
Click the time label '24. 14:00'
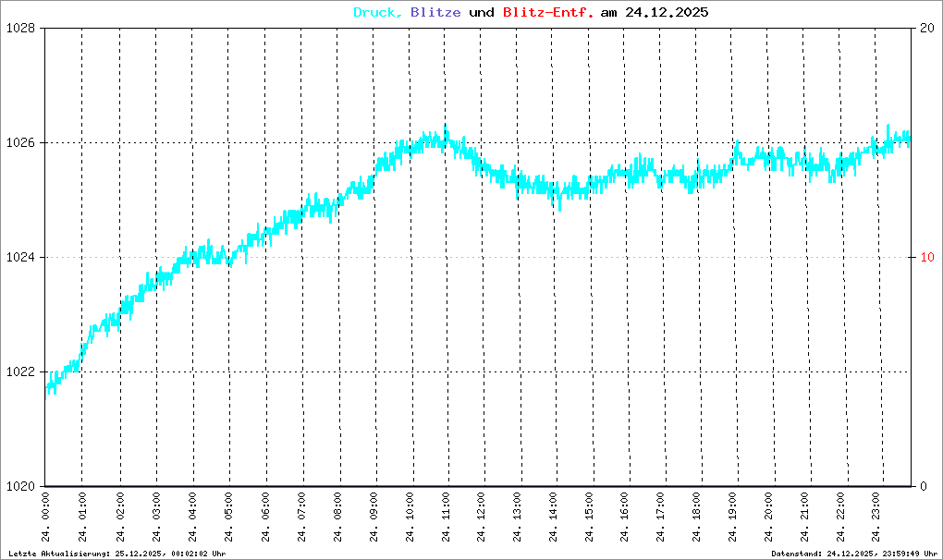coord(553,517)
